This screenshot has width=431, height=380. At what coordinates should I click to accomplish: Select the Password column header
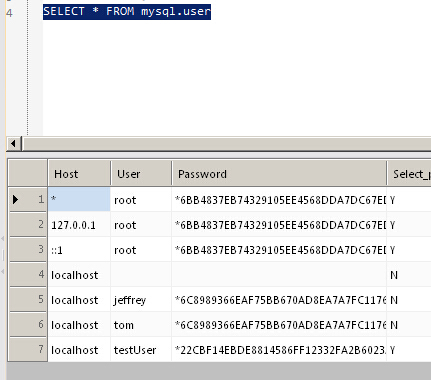[x=279, y=173]
